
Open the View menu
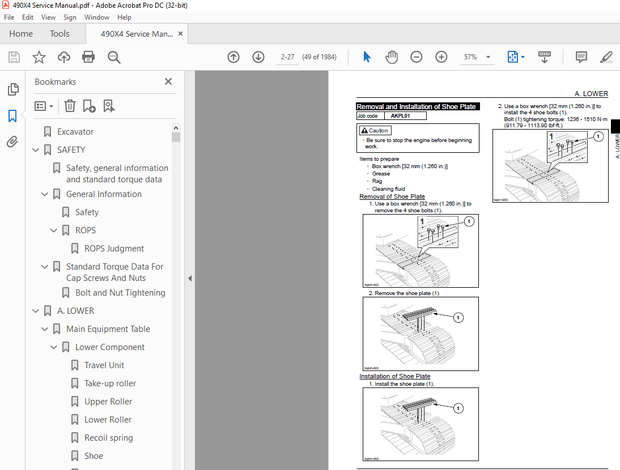(x=48, y=17)
